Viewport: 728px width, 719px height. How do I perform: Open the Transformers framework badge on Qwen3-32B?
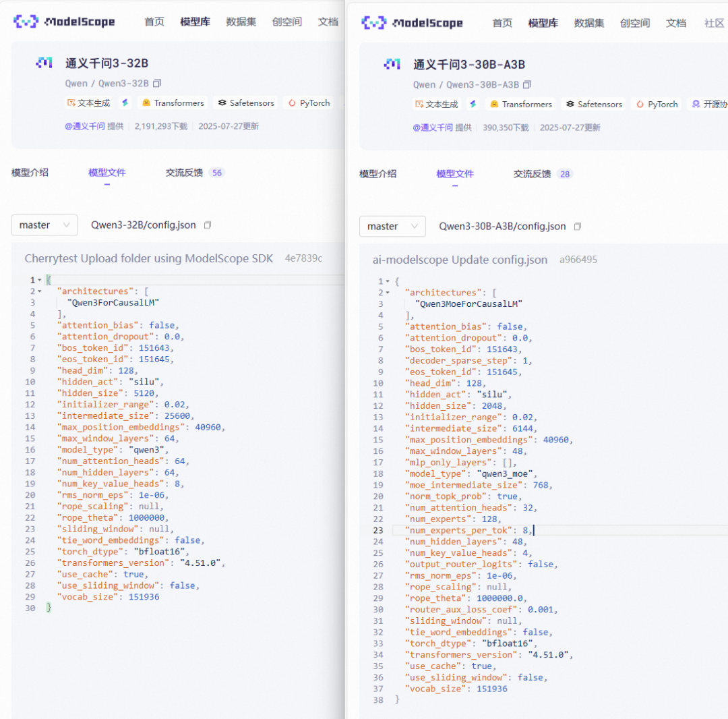click(x=173, y=103)
